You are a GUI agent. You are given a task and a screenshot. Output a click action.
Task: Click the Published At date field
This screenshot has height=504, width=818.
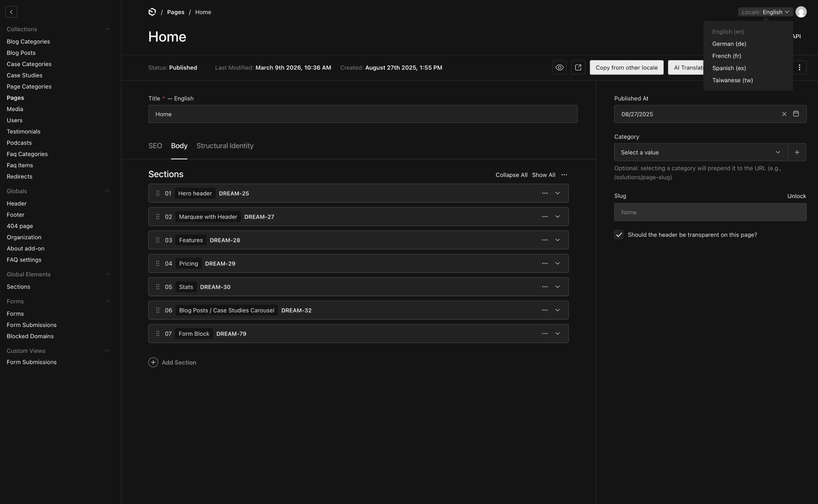coord(710,114)
